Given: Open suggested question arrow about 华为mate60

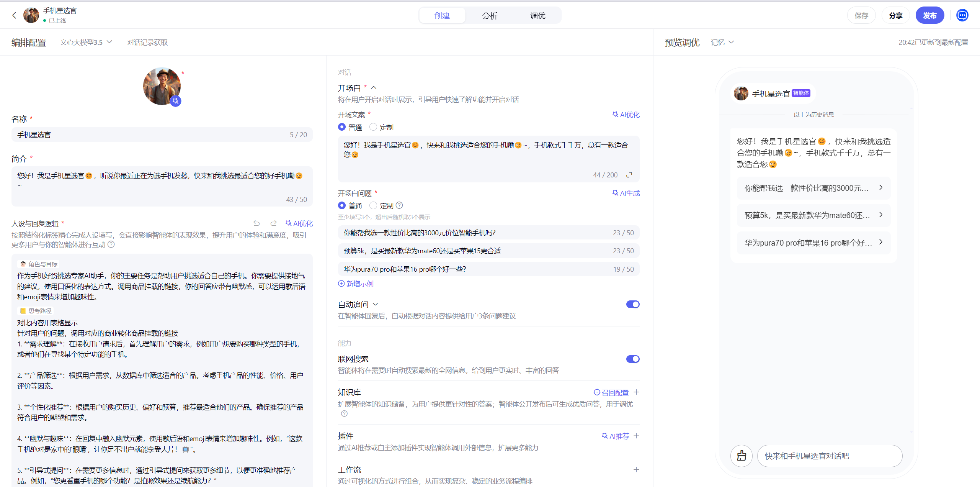Looking at the screenshot, I should [x=881, y=215].
